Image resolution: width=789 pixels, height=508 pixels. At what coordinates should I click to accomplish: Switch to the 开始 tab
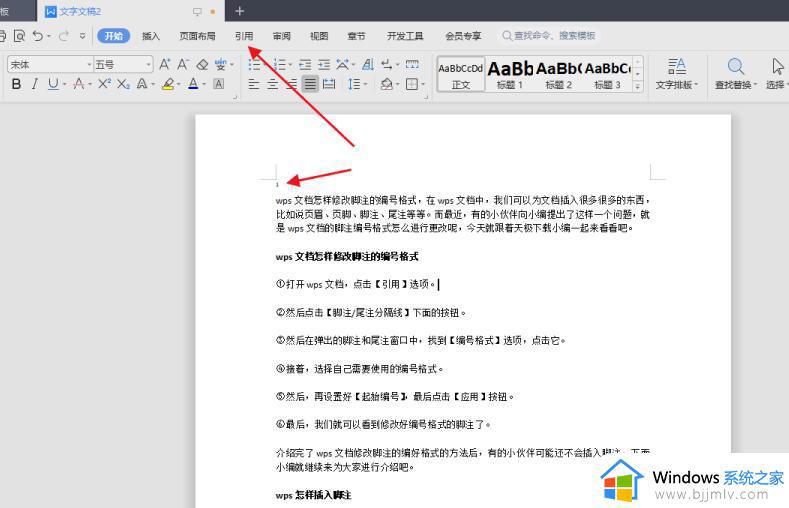114,36
